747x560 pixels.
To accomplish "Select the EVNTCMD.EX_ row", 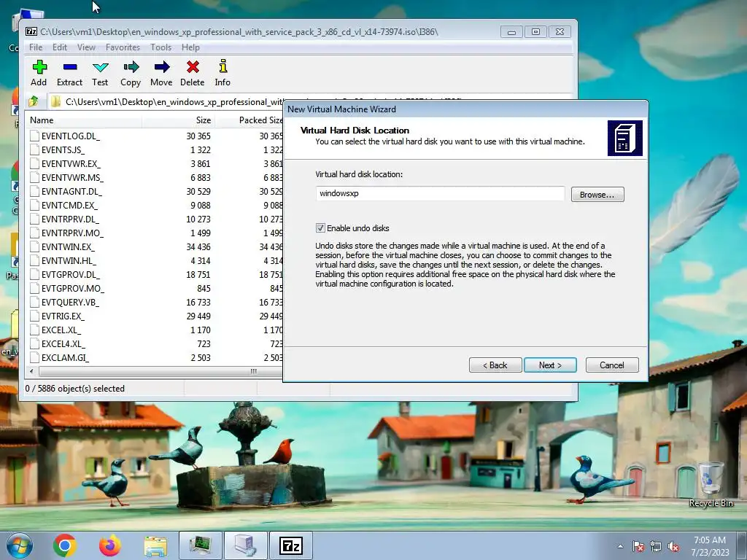I will point(155,205).
